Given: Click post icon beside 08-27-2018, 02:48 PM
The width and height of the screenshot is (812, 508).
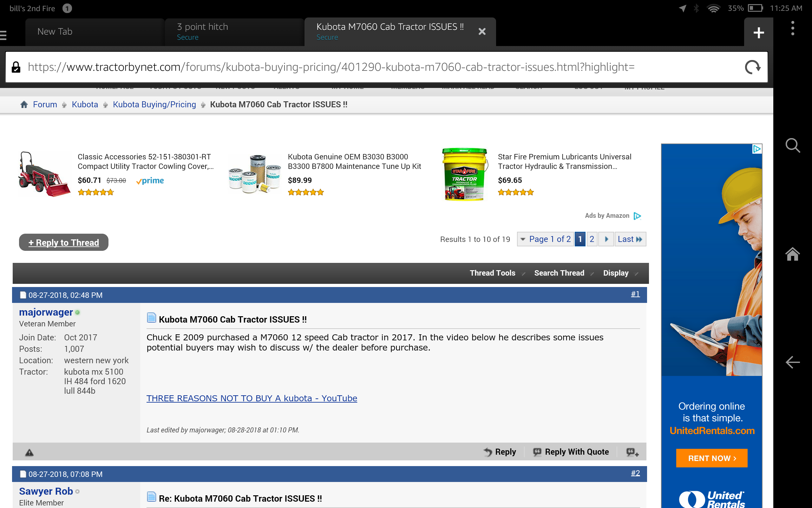Looking at the screenshot, I should click(x=23, y=295).
